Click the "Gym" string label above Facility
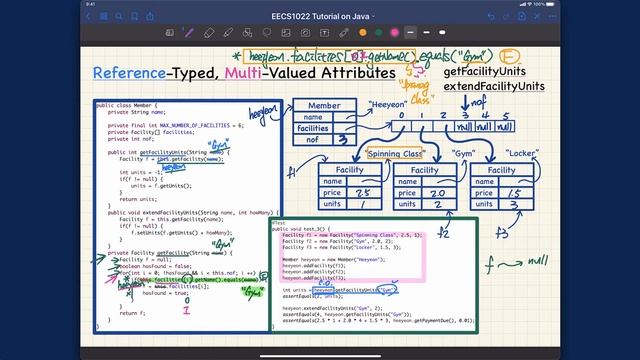 [x=464, y=153]
